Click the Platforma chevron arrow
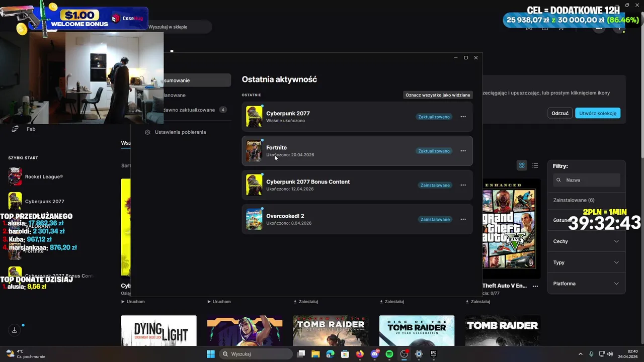Image resolution: width=644 pixels, height=362 pixels. click(616, 284)
